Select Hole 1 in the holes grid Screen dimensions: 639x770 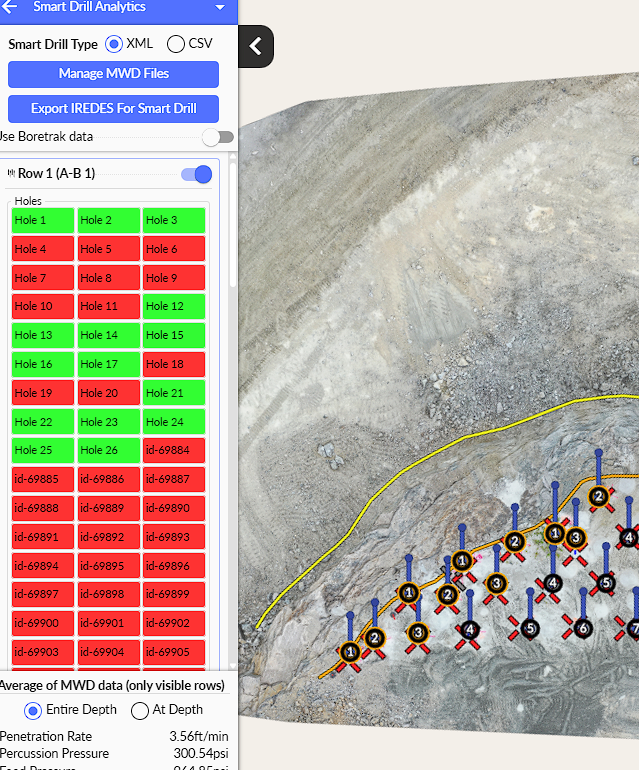tap(43, 220)
